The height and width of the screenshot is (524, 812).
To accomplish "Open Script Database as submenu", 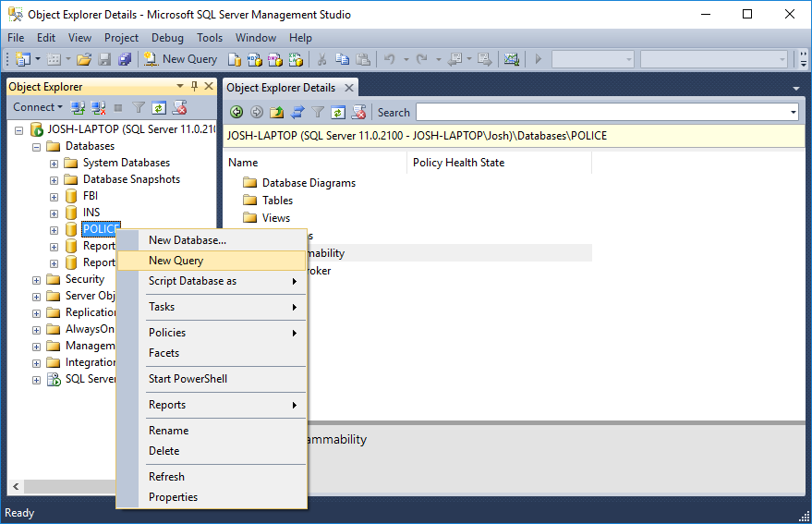I will pos(192,281).
